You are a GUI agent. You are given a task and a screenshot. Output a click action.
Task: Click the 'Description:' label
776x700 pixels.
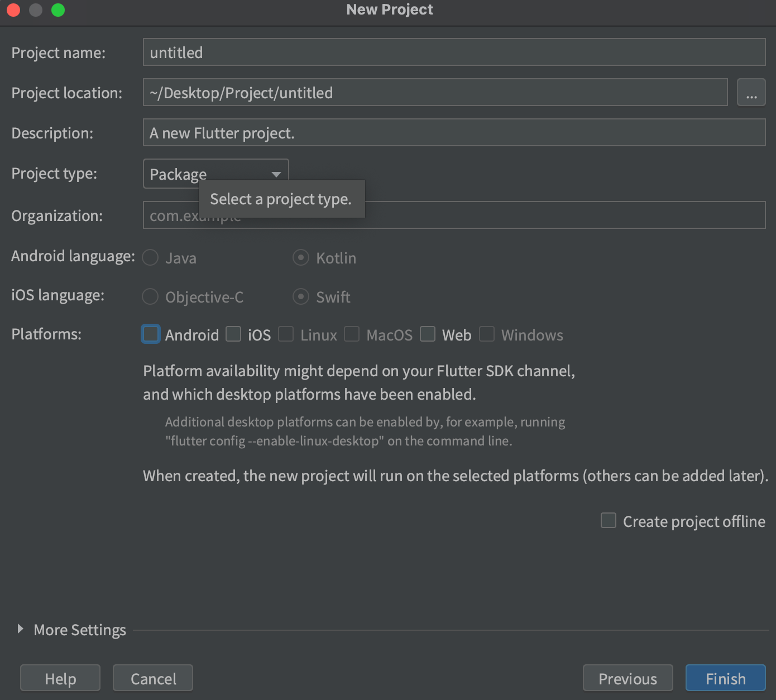tap(52, 133)
